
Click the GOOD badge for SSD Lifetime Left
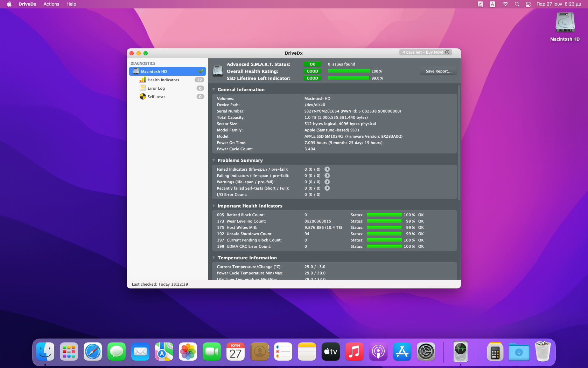pos(312,78)
